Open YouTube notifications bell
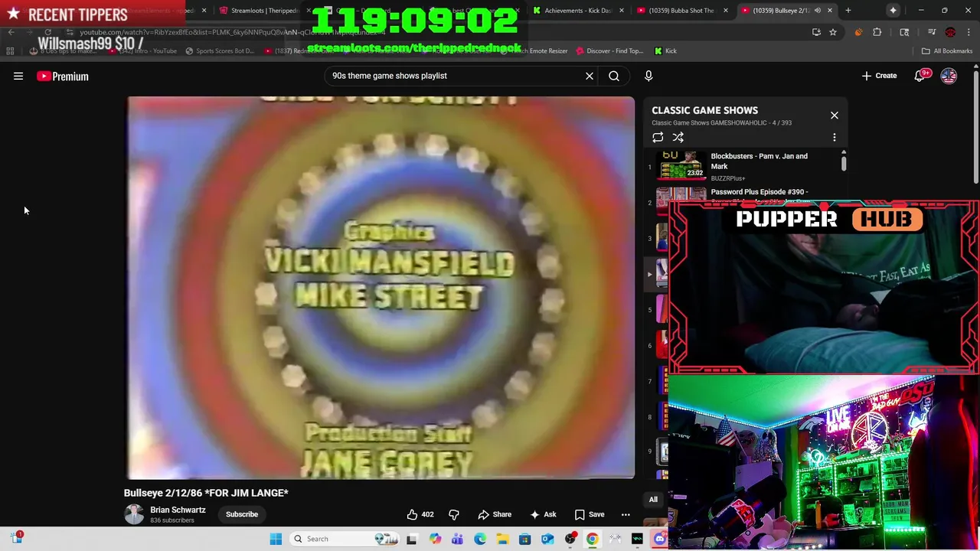This screenshot has height=551, width=980. pos(920,76)
